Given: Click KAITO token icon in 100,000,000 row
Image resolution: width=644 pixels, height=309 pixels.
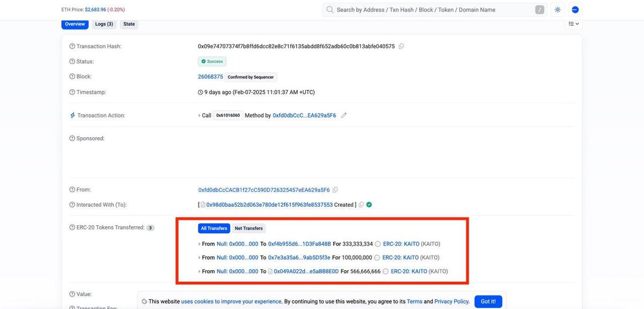Looking at the screenshot, I should coord(377,258).
